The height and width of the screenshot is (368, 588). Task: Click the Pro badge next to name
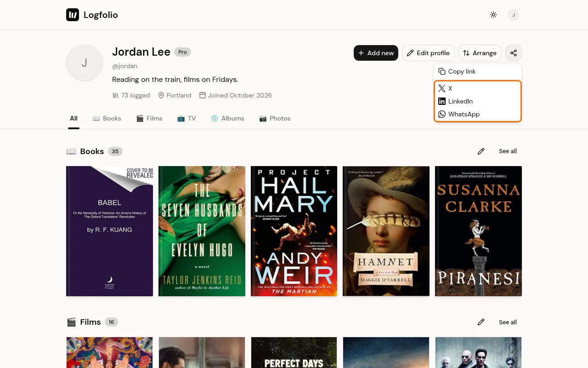click(182, 52)
